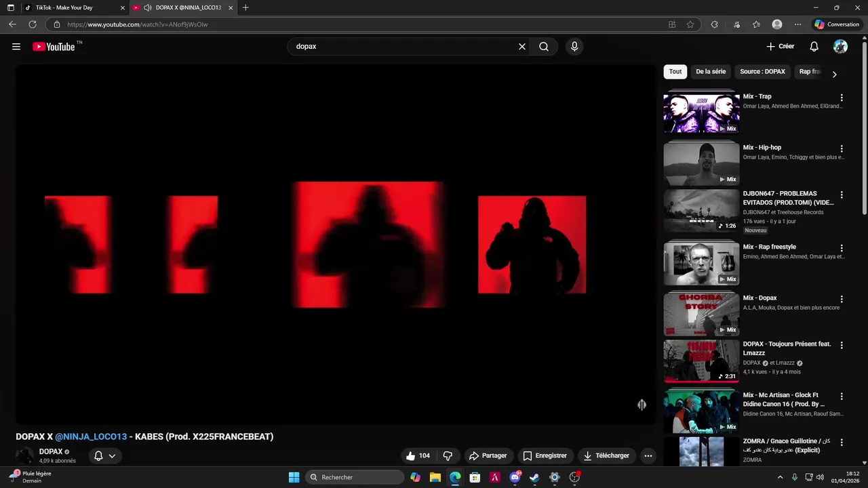Click taskbar Rechercher search box
868x488 pixels.
coord(355,477)
